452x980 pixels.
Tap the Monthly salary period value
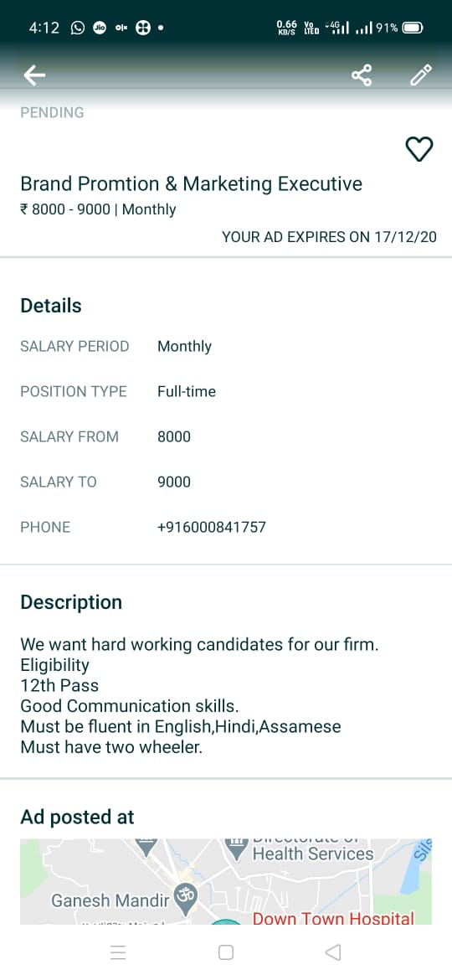point(185,346)
